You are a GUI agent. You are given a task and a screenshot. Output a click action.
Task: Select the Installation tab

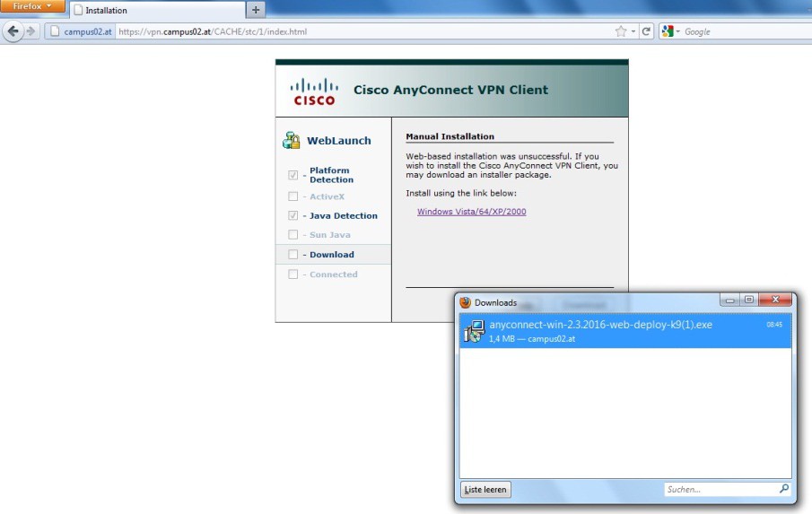coord(158,10)
